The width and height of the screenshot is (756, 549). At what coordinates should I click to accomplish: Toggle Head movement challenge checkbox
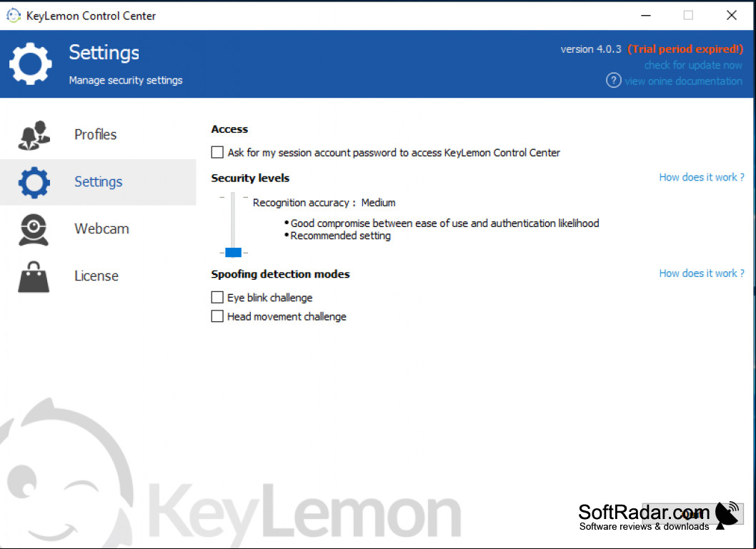(x=217, y=316)
